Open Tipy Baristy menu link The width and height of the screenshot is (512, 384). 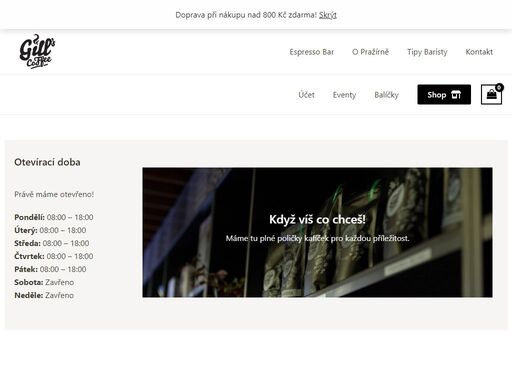427,52
